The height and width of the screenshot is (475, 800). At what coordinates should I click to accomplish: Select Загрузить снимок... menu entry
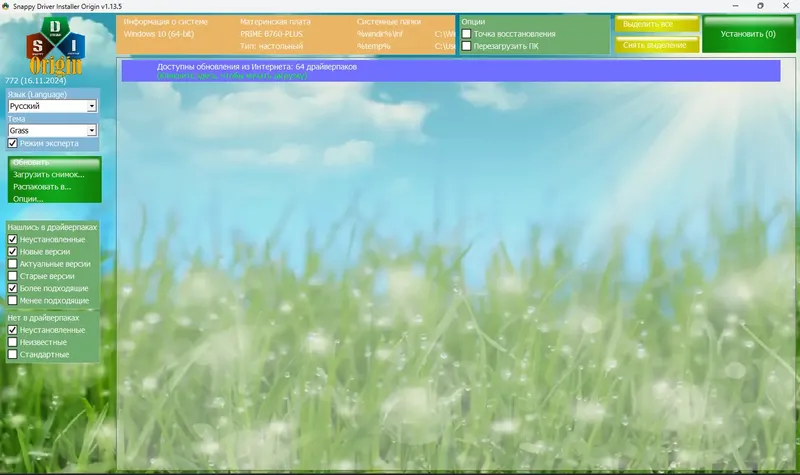click(x=49, y=174)
